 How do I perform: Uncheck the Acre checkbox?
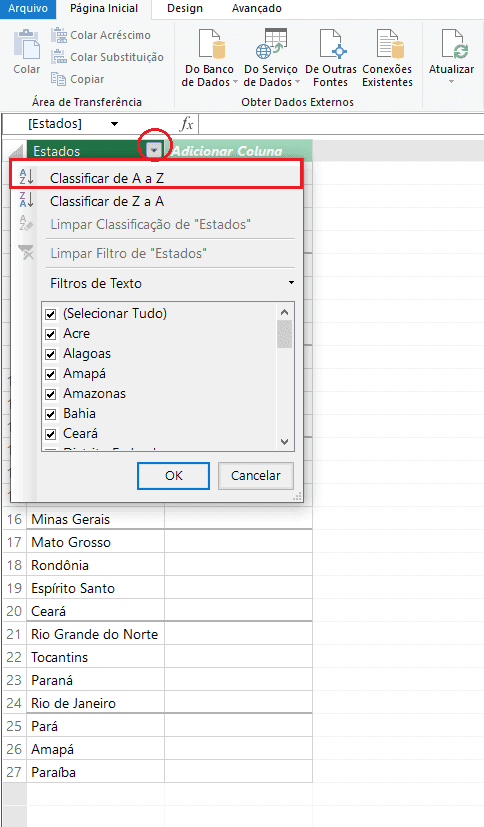(x=51, y=334)
